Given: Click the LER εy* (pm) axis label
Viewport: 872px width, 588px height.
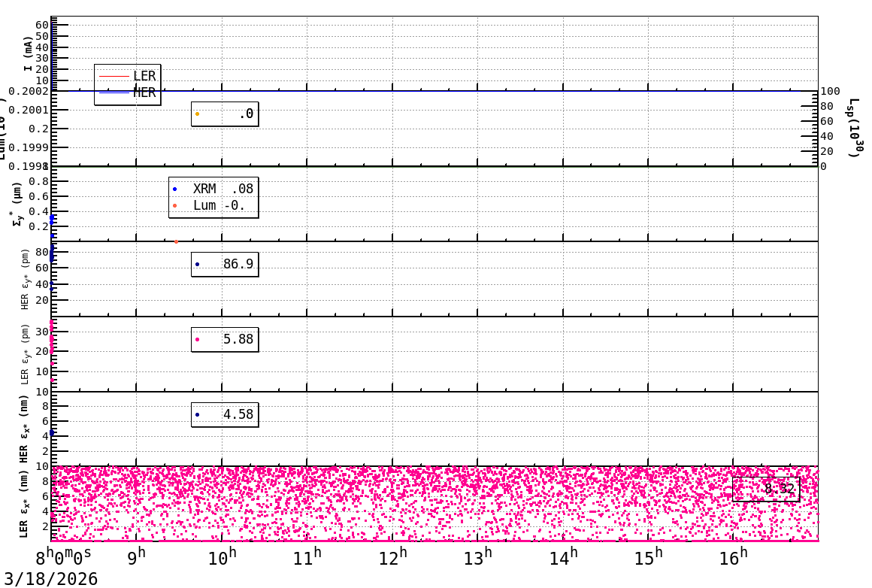Looking at the screenshot, I should pos(25,354).
